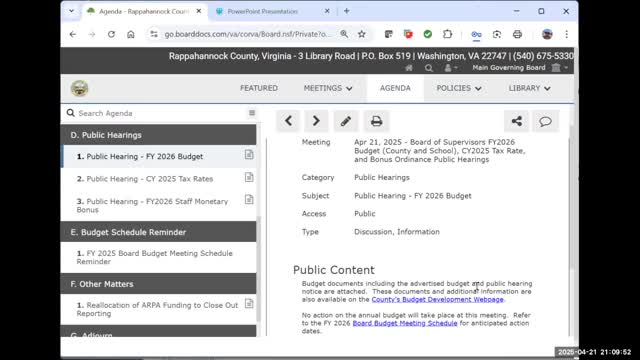This screenshot has width=640, height=360.
Task: Open the Chrome three-dot menu
Action: [567, 34]
